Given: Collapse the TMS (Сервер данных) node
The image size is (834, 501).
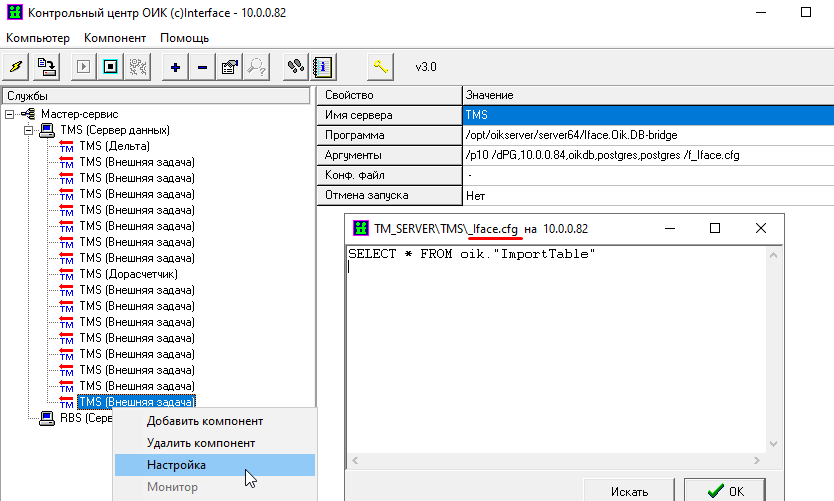Looking at the screenshot, I should (x=27, y=130).
